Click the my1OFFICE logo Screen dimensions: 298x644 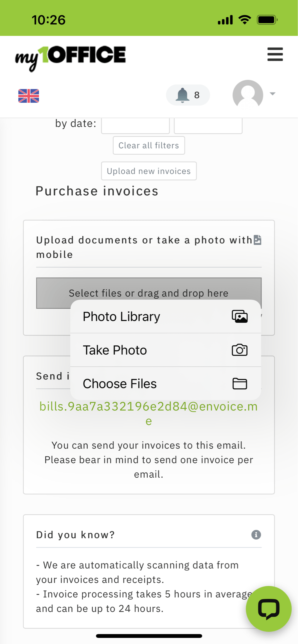click(71, 58)
